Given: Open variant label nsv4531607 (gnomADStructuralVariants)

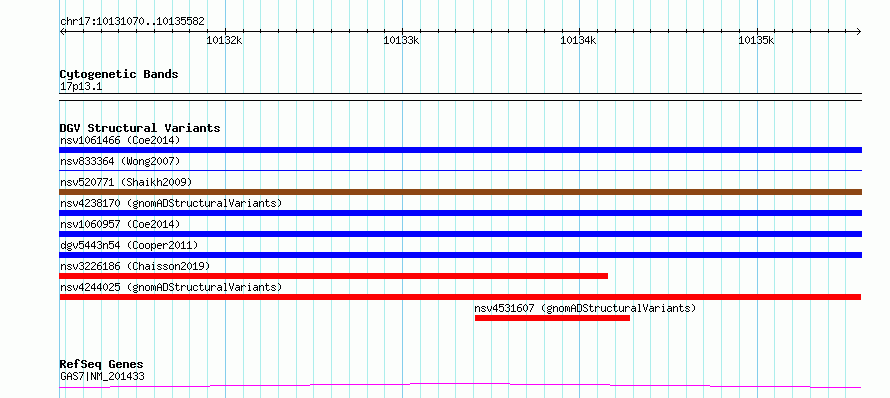Looking at the screenshot, I should pos(585,308).
